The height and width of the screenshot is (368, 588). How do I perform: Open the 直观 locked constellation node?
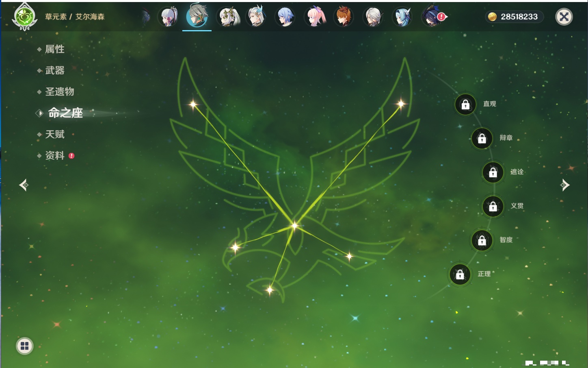pyautogui.click(x=465, y=105)
